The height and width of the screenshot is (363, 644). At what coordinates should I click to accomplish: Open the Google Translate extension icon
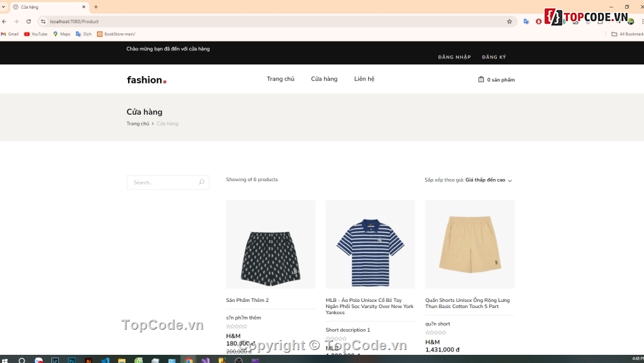pos(526,22)
